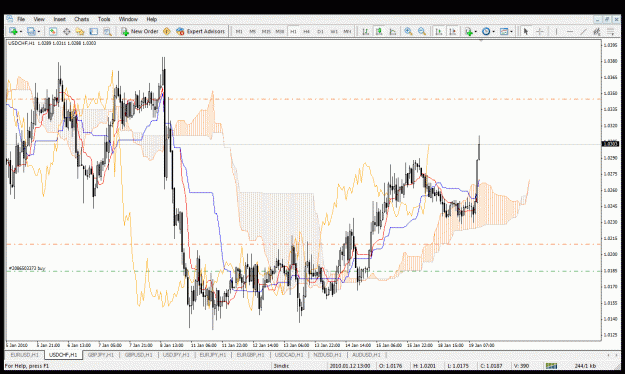Click the current price marker on scale

[610, 144]
